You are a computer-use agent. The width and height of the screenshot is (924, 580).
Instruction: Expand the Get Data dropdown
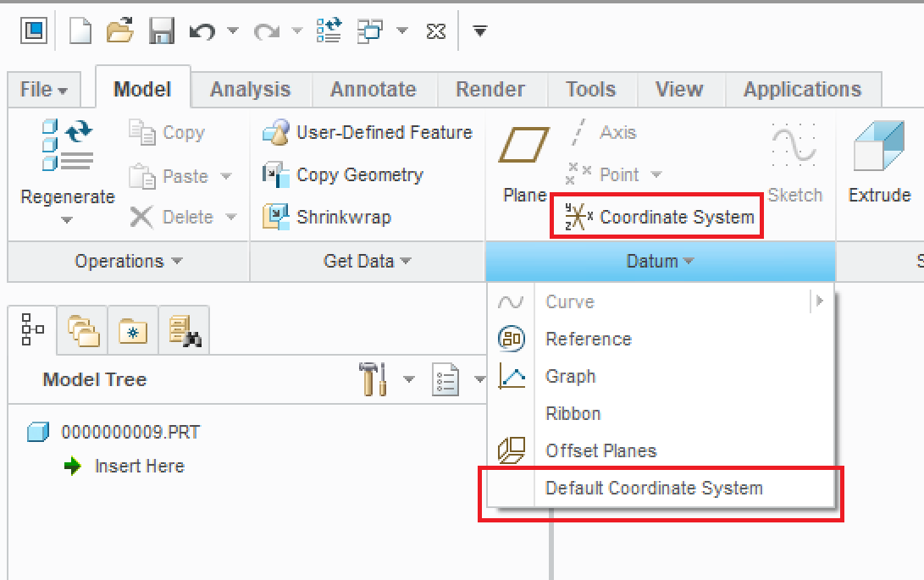(x=366, y=262)
